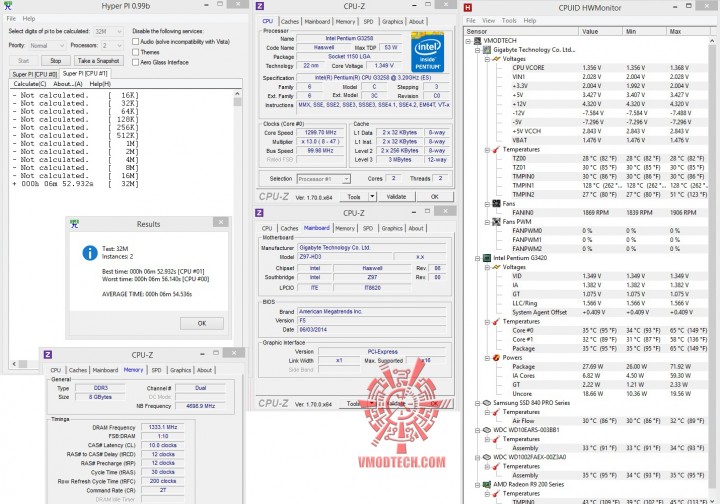Open Caches tab in top CPU-Z window
The height and width of the screenshot is (504, 720).
tap(290, 22)
